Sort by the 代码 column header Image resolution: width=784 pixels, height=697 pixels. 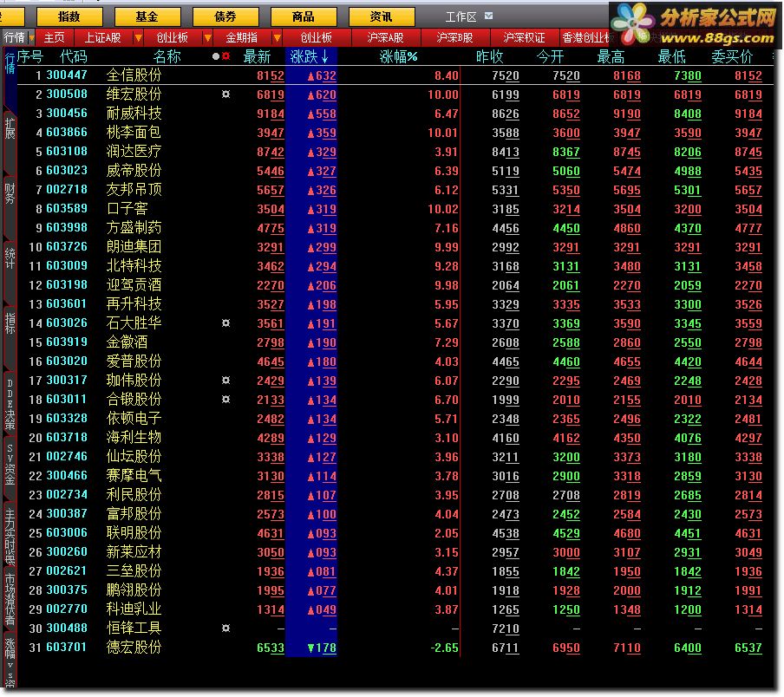tap(73, 56)
